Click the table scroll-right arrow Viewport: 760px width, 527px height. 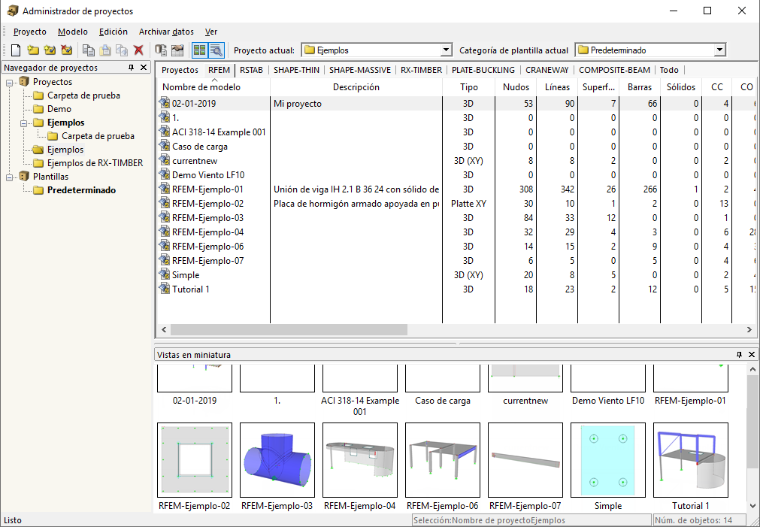[749, 330]
